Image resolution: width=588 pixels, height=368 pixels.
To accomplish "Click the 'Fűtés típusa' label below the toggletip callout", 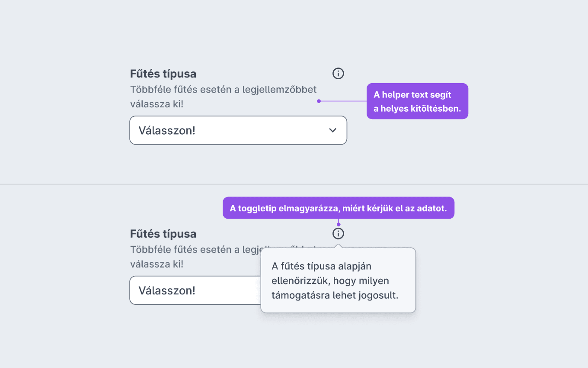I will [163, 234].
